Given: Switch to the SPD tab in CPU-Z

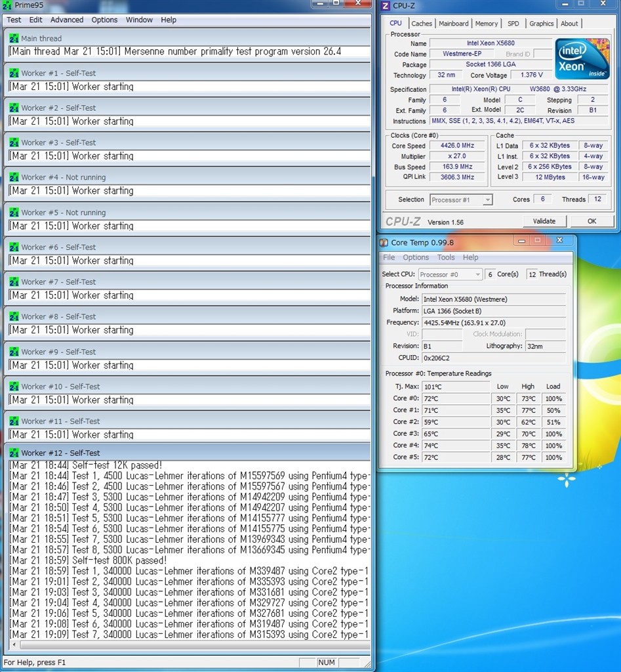Looking at the screenshot, I should pyautogui.click(x=513, y=24).
